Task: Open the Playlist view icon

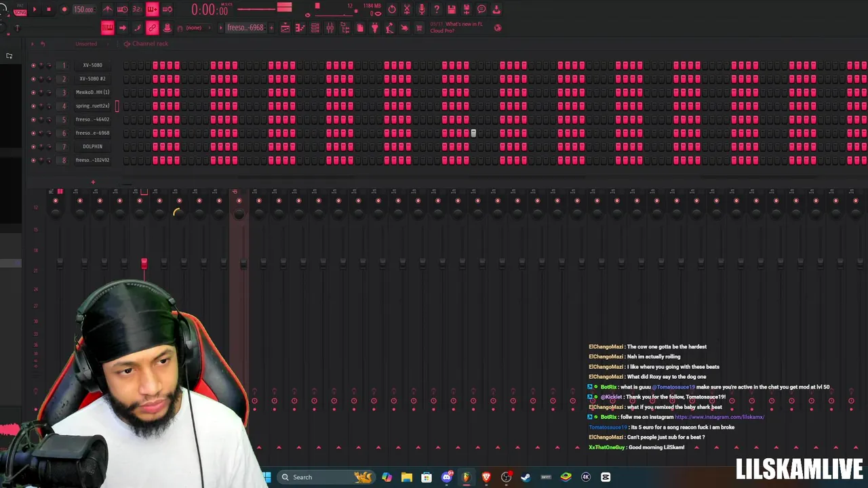Action: tap(285, 28)
